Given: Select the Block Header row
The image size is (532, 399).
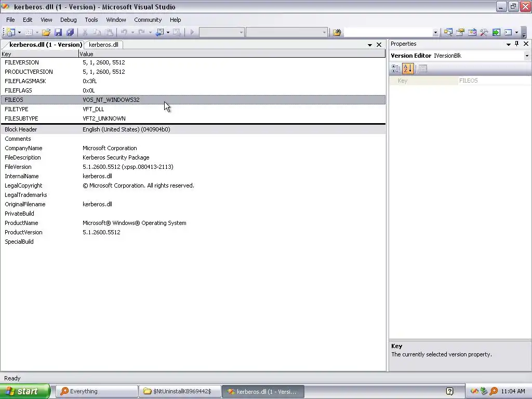Looking at the screenshot, I should pos(193,129).
